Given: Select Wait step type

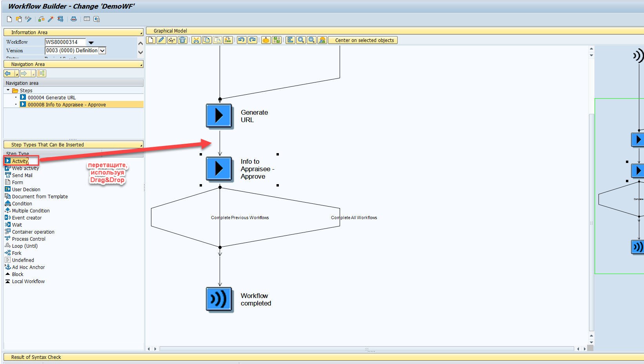Looking at the screenshot, I should (17, 225).
